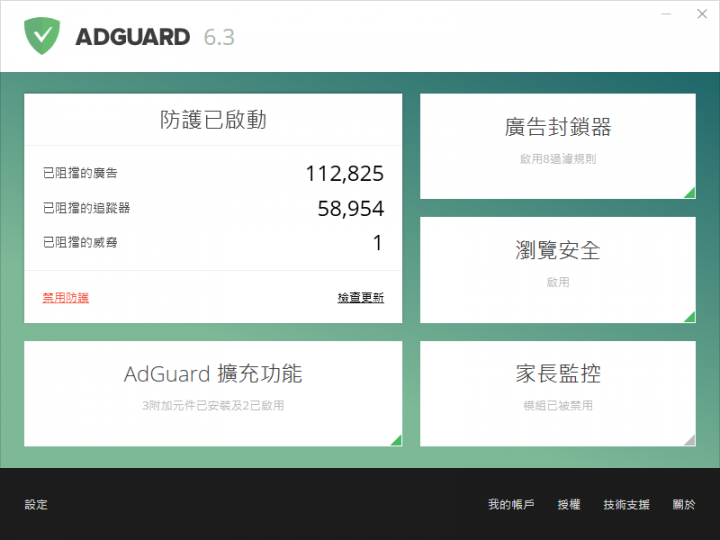Click the 3附加元件已安裝及2已啟用 subtitle

[x=213, y=405]
